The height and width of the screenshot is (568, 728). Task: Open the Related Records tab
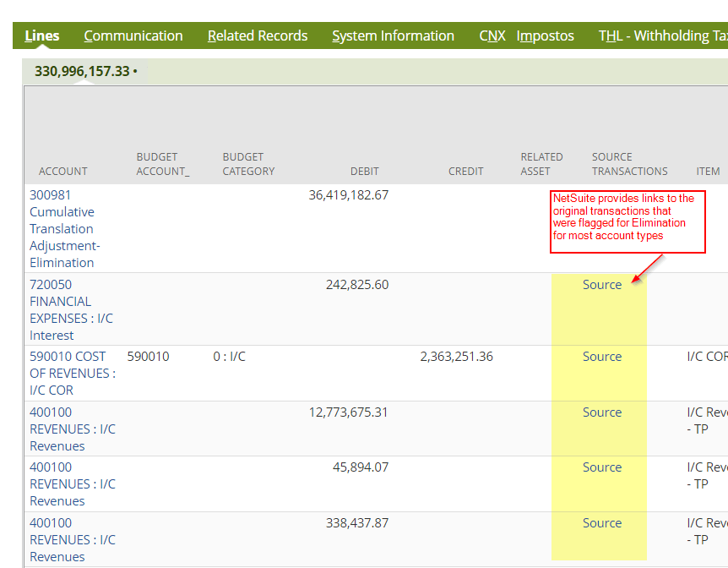[x=258, y=35]
